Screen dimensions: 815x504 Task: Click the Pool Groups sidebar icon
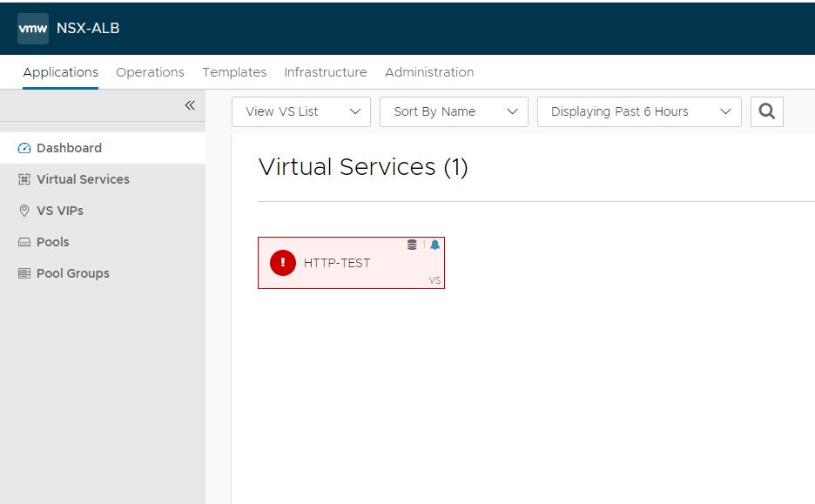click(x=24, y=273)
